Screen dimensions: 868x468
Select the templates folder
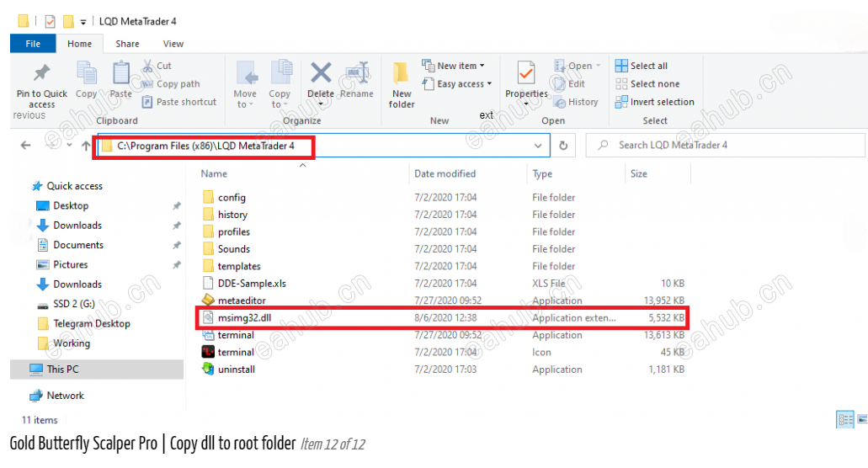(x=232, y=266)
